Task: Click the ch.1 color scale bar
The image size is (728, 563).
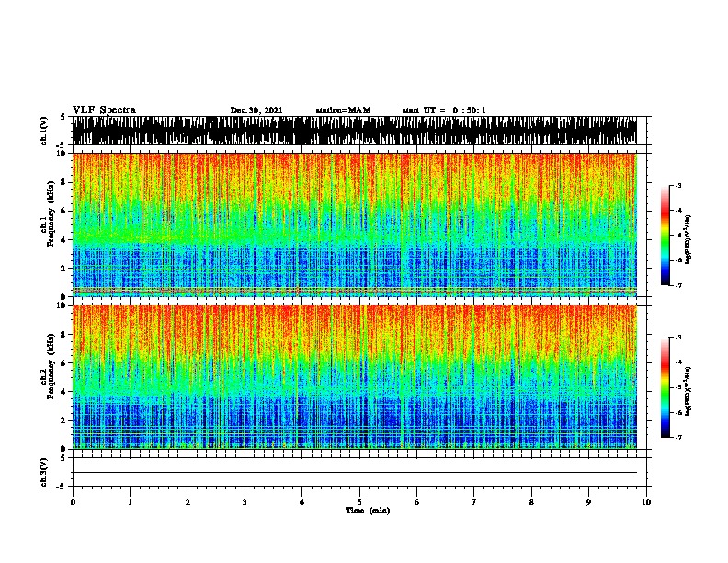Action: (x=665, y=236)
